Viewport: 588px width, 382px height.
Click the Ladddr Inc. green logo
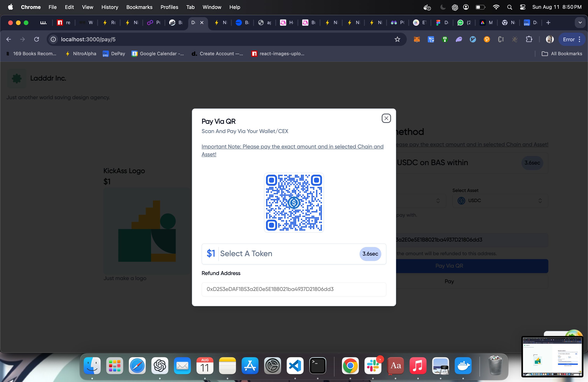pyautogui.click(x=17, y=78)
